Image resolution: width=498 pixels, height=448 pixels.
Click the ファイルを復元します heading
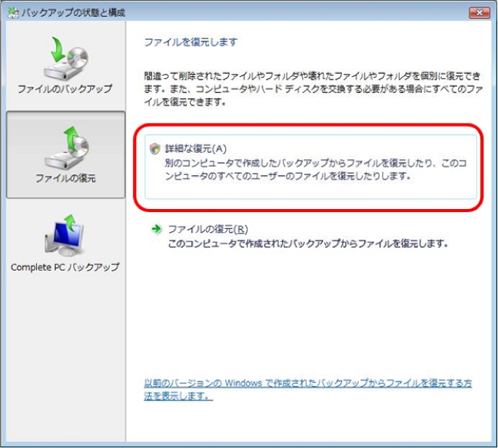[x=191, y=41]
